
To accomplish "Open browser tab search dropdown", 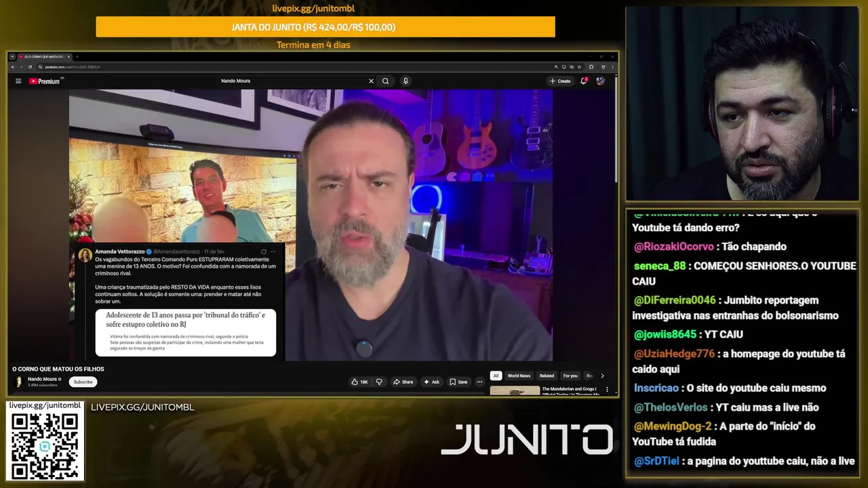I will click(x=12, y=57).
